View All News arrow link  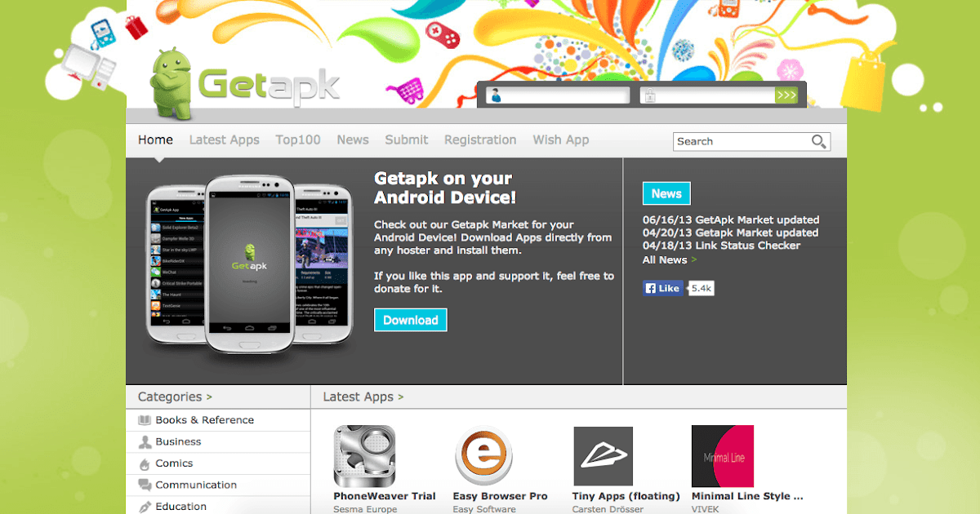(x=669, y=259)
